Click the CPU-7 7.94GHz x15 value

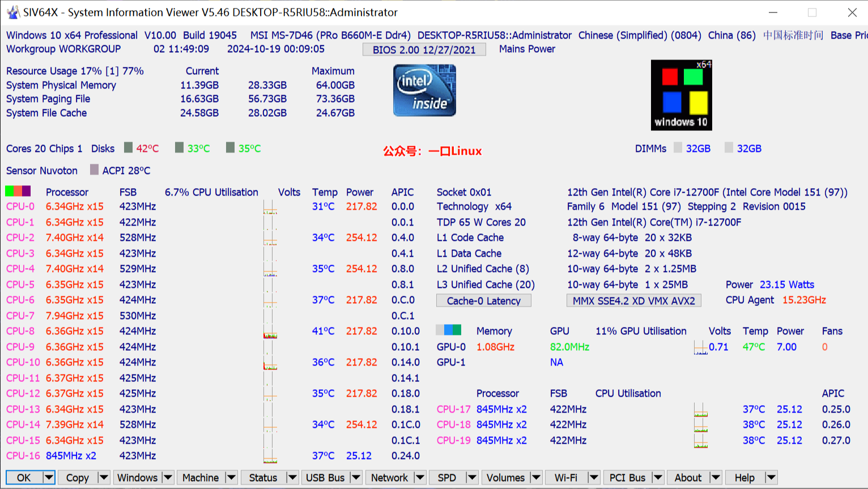pos(75,316)
